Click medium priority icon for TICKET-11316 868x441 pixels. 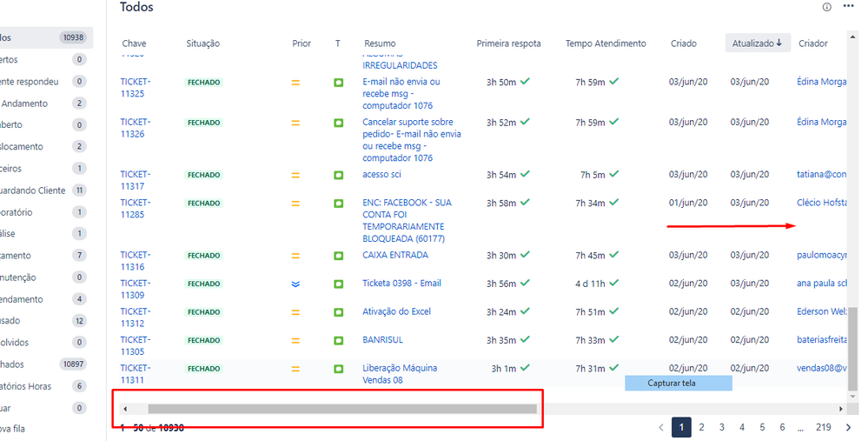tap(295, 256)
